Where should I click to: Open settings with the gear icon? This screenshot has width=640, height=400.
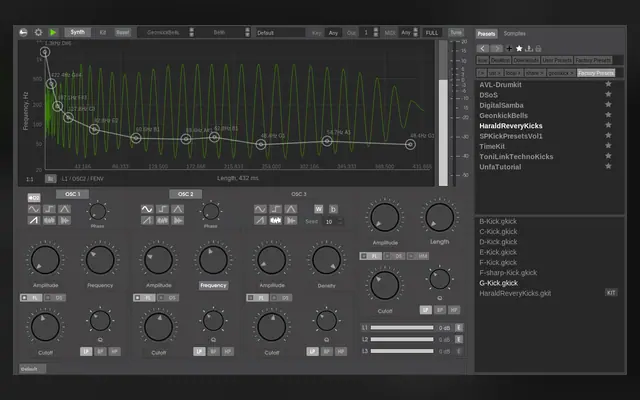coord(38,32)
